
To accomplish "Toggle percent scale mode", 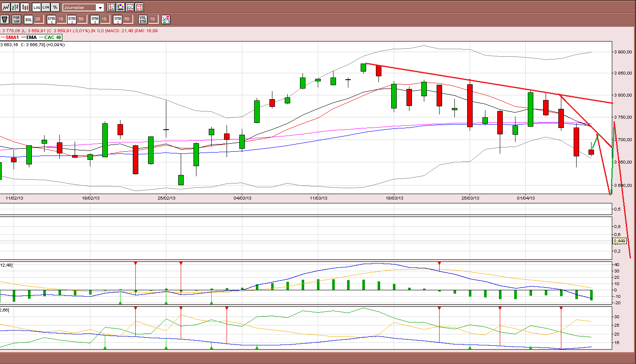I will click(55, 7).
